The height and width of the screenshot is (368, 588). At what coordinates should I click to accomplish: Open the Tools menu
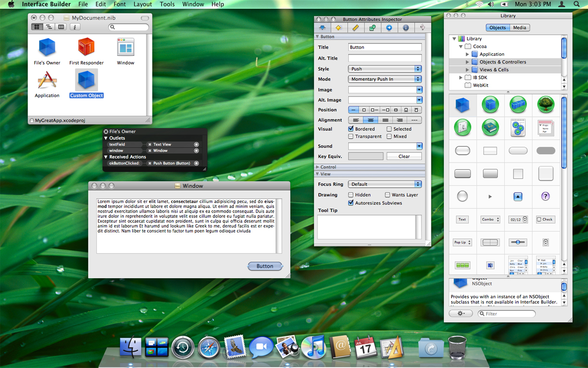167,4
